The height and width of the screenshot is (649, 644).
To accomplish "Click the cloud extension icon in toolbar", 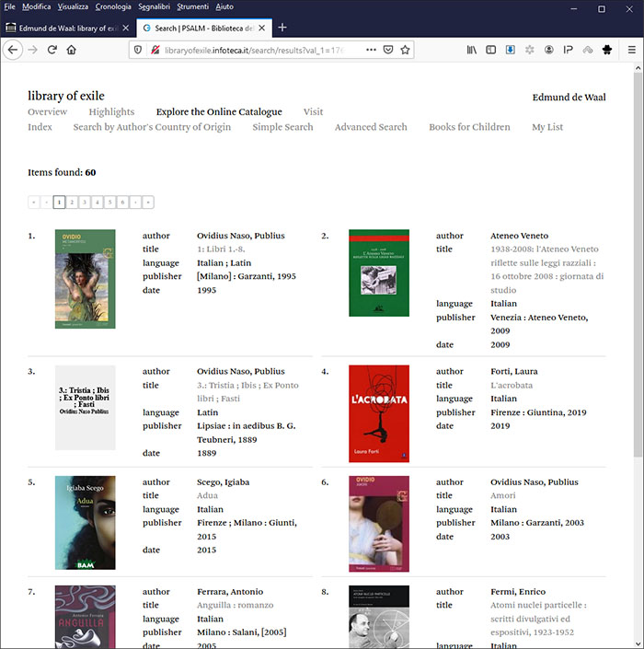I will pyautogui.click(x=587, y=50).
